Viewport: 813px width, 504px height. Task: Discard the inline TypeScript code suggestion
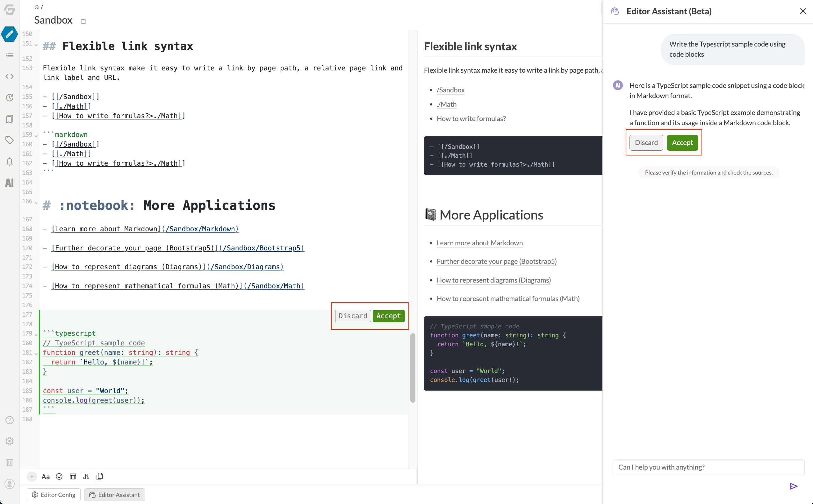[x=353, y=316]
